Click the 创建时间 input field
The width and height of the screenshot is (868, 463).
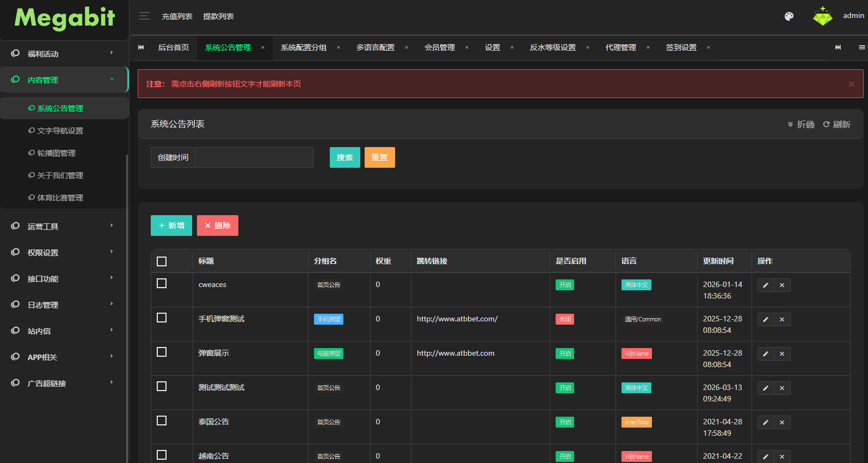tap(254, 157)
